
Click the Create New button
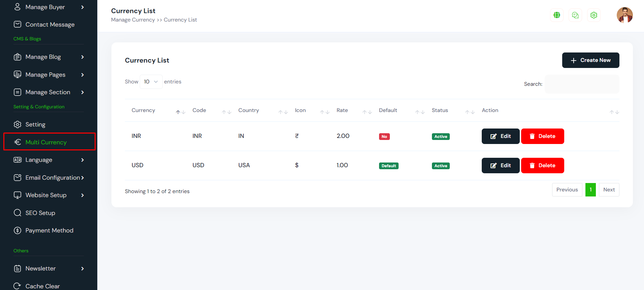590,60
